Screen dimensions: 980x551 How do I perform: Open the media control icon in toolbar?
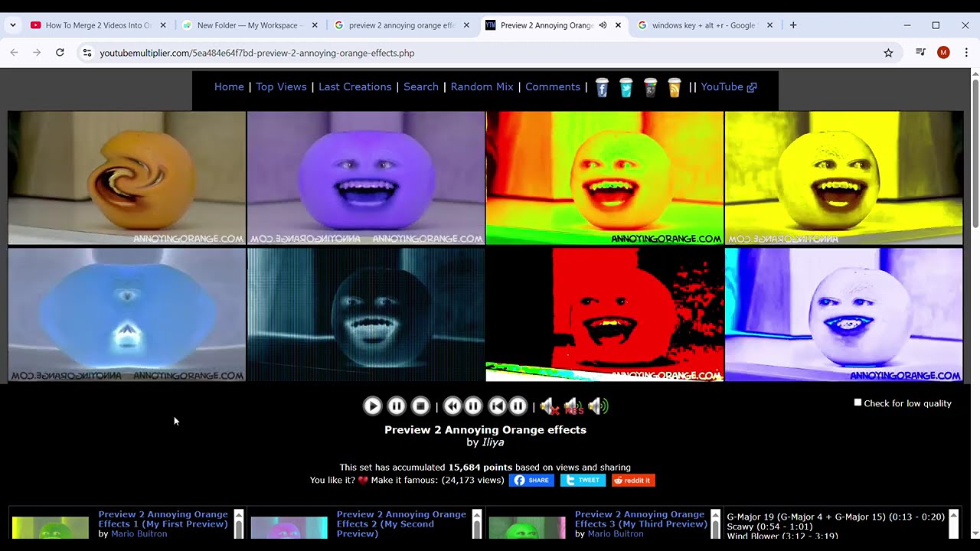pyautogui.click(x=920, y=53)
